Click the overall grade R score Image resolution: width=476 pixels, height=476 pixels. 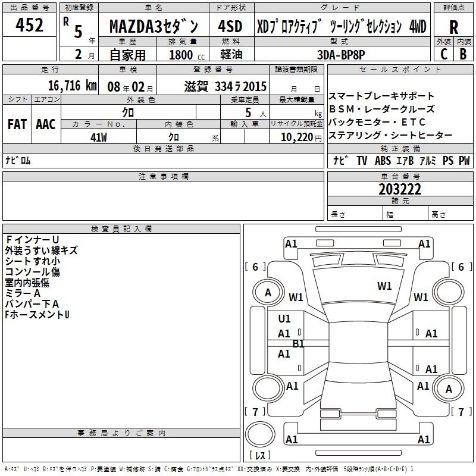coord(453,27)
